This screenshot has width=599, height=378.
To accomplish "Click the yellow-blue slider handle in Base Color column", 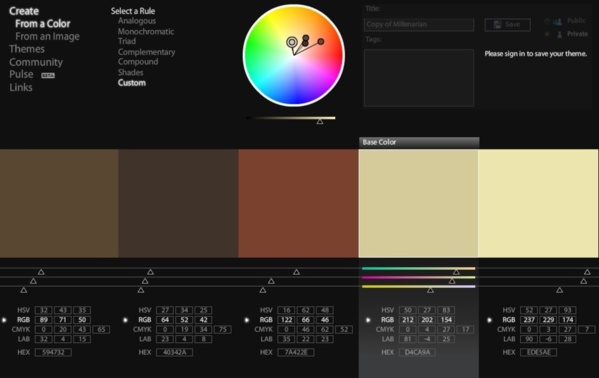I will (x=430, y=290).
